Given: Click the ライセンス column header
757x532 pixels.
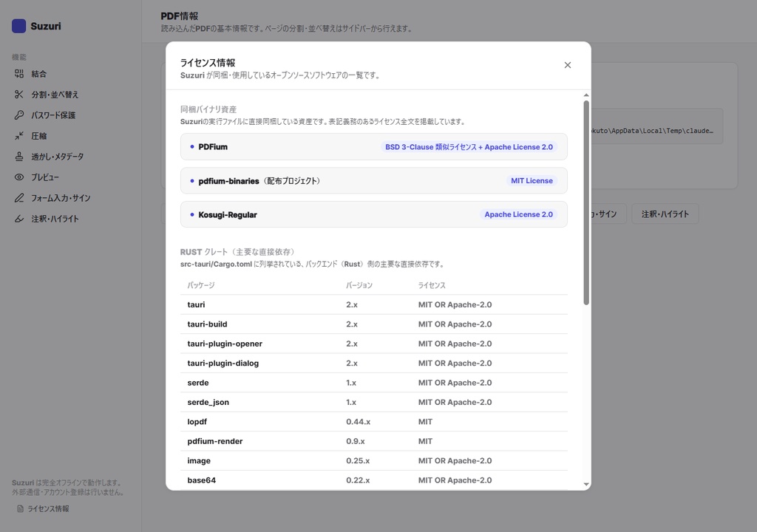Looking at the screenshot, I should click(x=432, y=285).
